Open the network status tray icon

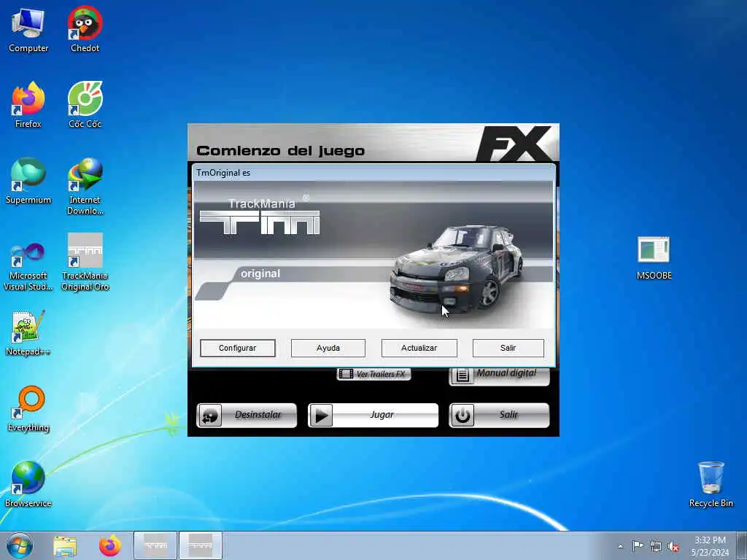(x=656, y=547)
